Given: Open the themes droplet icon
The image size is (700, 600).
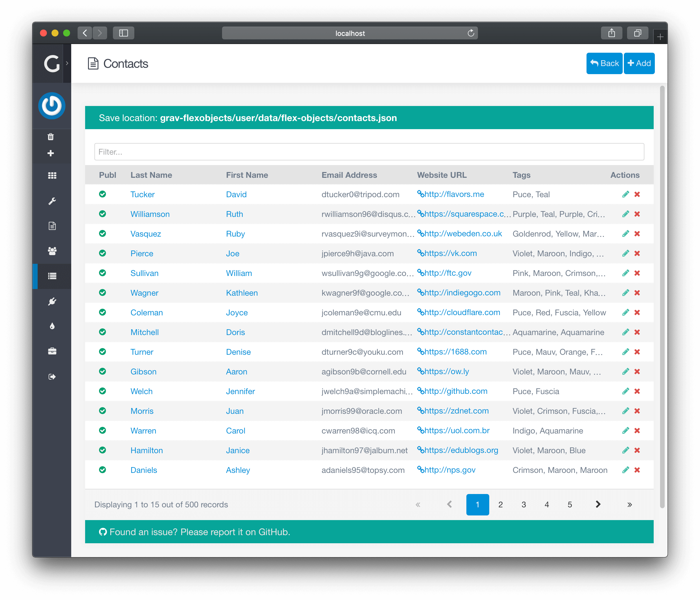Looking at the screenshot, I should coord(52,326).
